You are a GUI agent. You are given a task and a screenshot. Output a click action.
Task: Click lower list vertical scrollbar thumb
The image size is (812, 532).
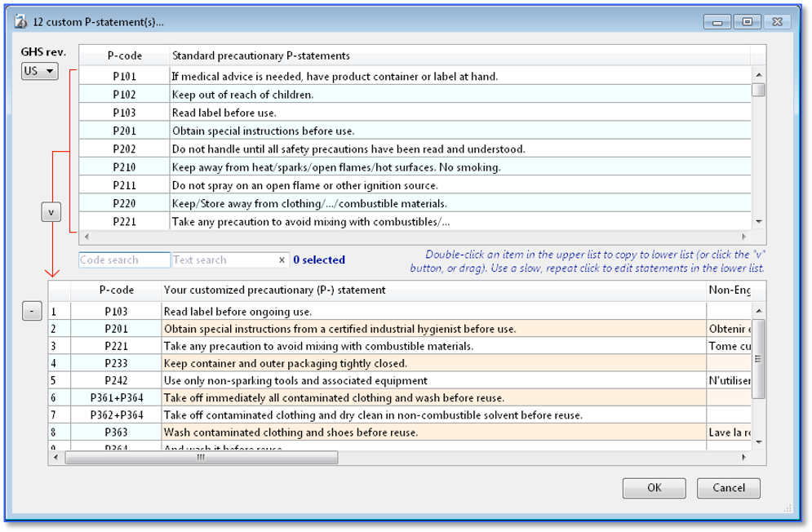tap(758, 359)
